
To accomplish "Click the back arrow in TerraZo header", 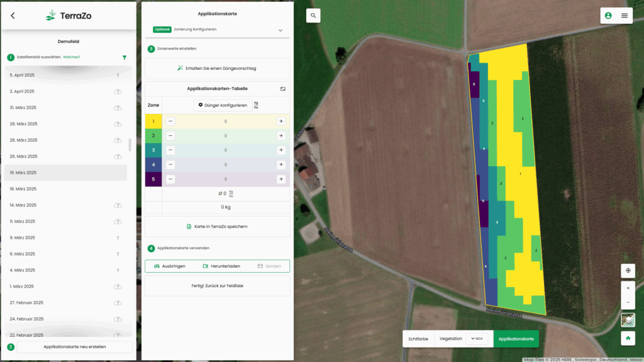I will point(13,16).
